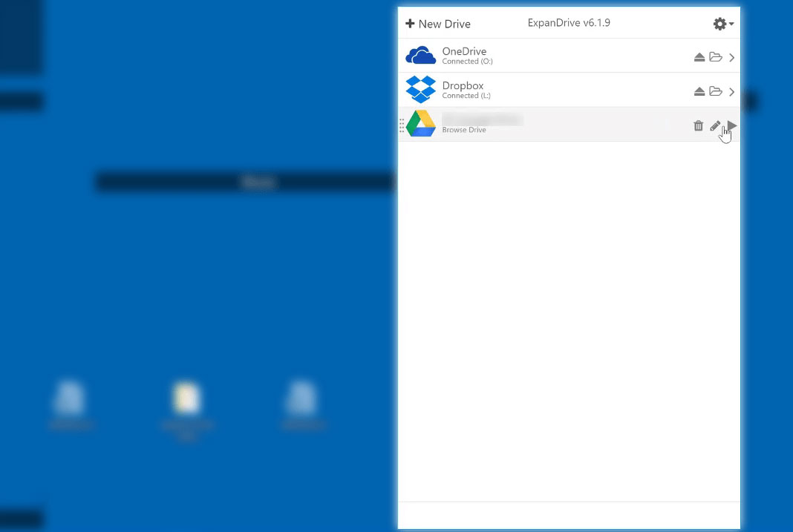The image size is (793, 532).
Task: Expand the Dropbox row chevron
Action: [x=732, y=91]
